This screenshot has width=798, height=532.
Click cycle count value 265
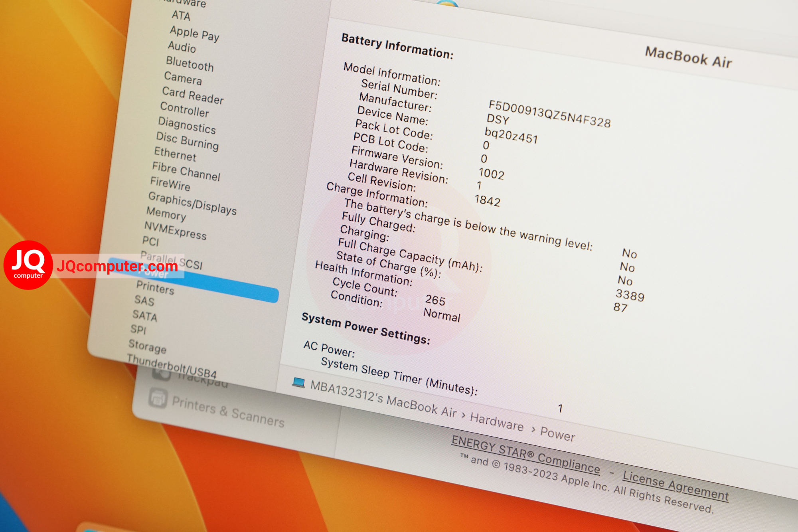pyautogui.click(x=435, y=300)
